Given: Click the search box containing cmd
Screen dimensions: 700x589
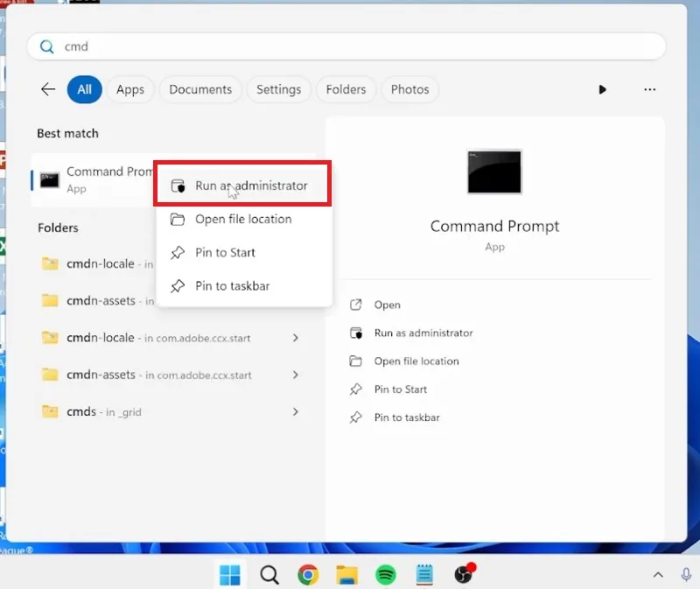Looking at the screenshot, I should click(x=346, y=46).
